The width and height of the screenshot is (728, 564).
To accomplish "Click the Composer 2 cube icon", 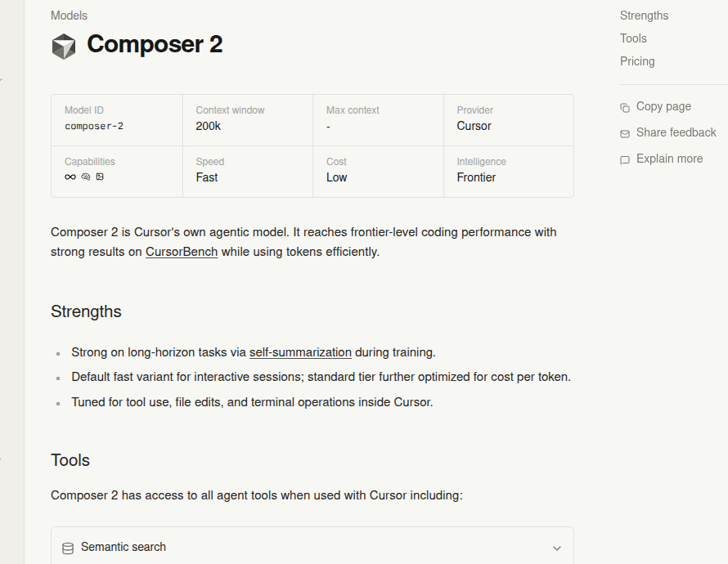I will 64,46.
